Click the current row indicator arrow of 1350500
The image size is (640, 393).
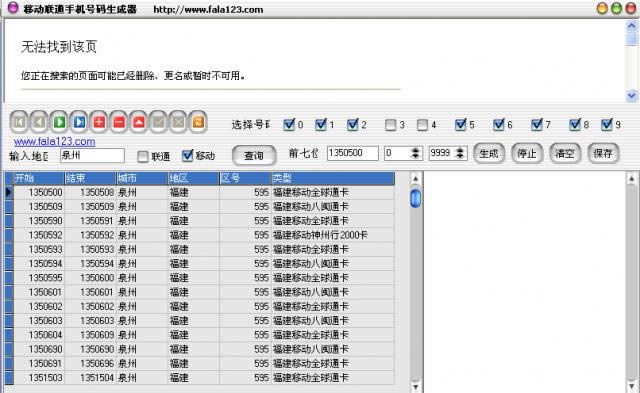pyautogui.click(x=9, y=192)
